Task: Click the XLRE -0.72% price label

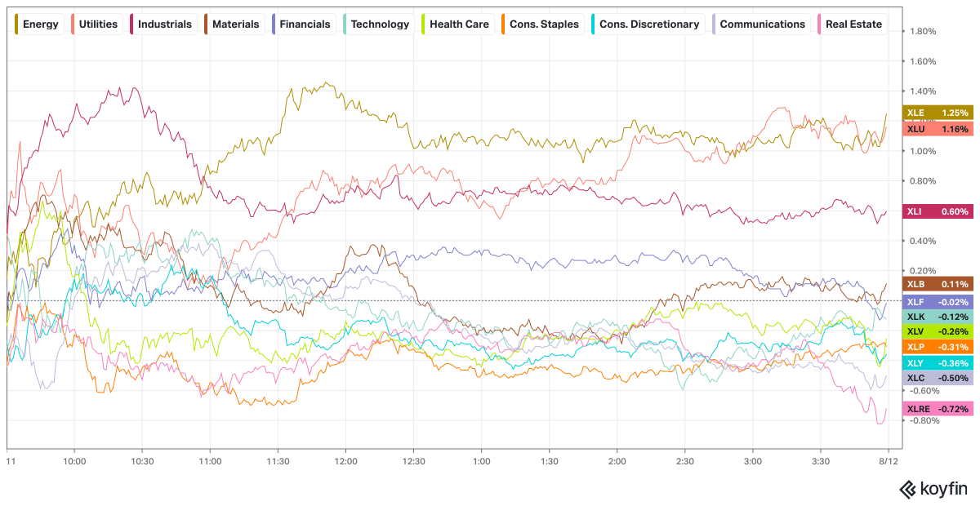Action: [x=938, y=408]
